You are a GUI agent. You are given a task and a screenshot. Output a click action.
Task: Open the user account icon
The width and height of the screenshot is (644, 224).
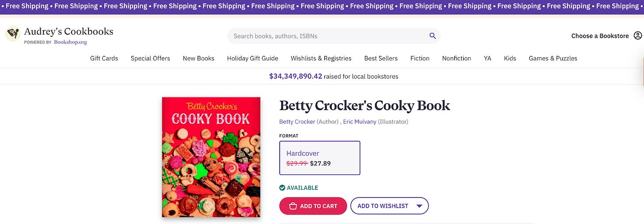637,35
